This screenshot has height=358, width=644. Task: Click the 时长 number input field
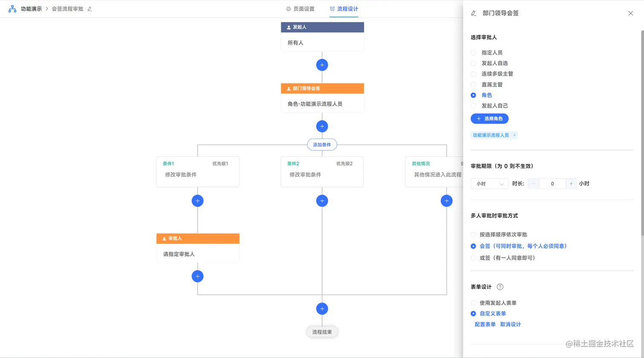(552, 184)
